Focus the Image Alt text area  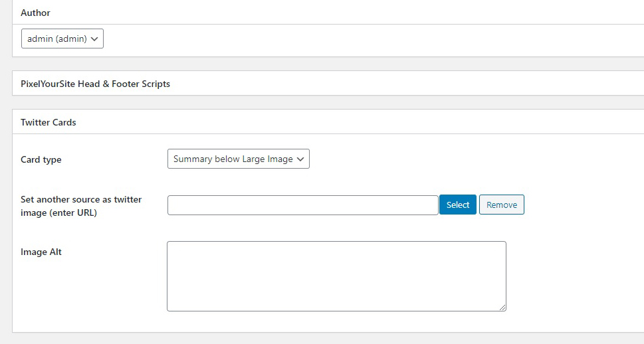coord(336,276)
